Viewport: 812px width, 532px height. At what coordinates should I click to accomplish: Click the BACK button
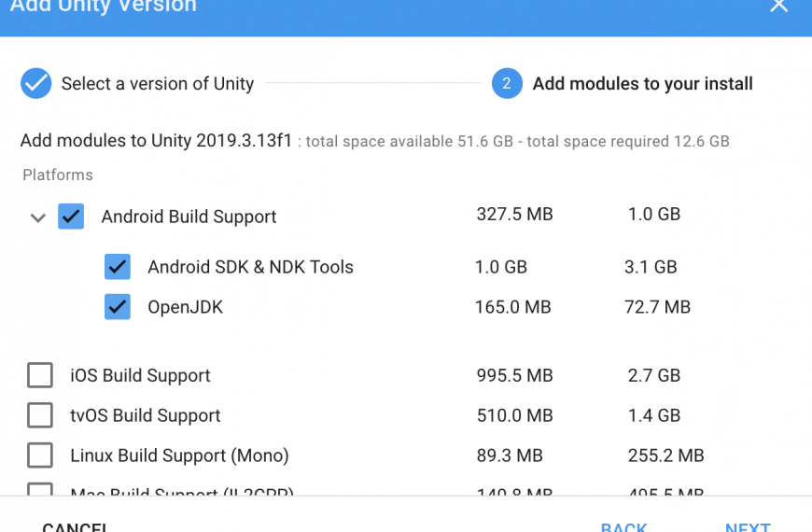[x=623, y=527]
